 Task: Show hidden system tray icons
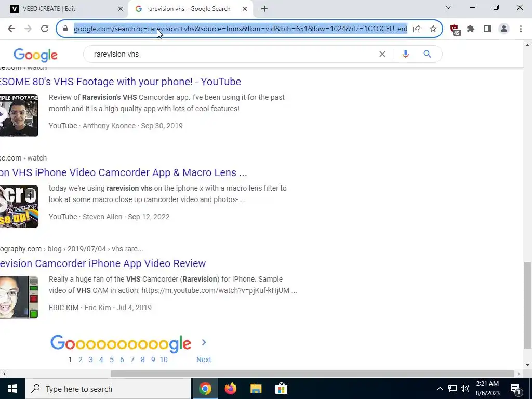(x=440, y=389)
